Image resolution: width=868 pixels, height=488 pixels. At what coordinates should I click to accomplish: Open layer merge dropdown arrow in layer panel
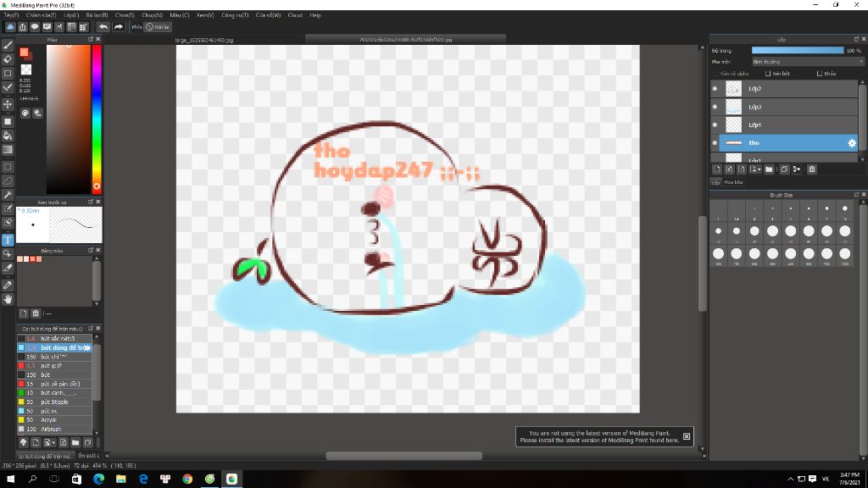(759, 169)
